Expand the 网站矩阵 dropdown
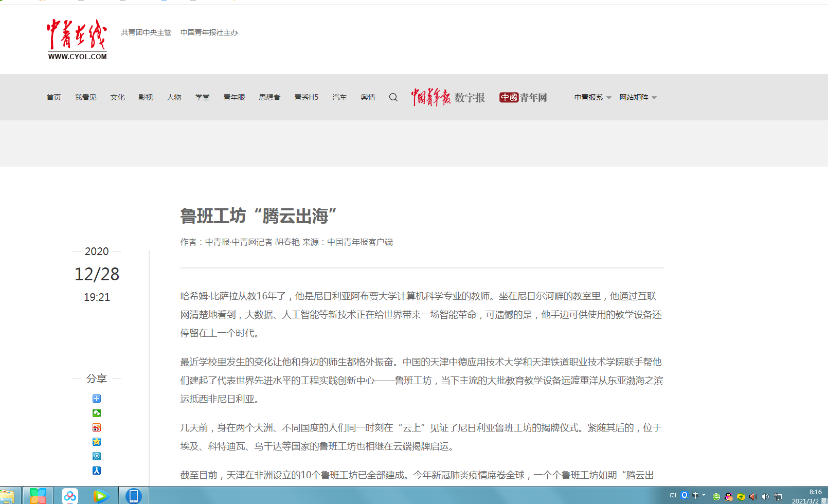 638,97
